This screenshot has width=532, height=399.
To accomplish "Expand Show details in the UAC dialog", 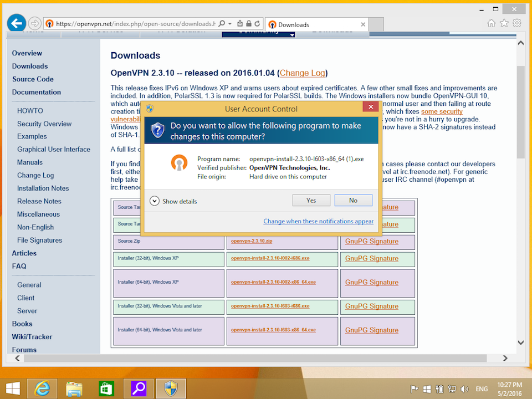I will click(x=173, y=201).
